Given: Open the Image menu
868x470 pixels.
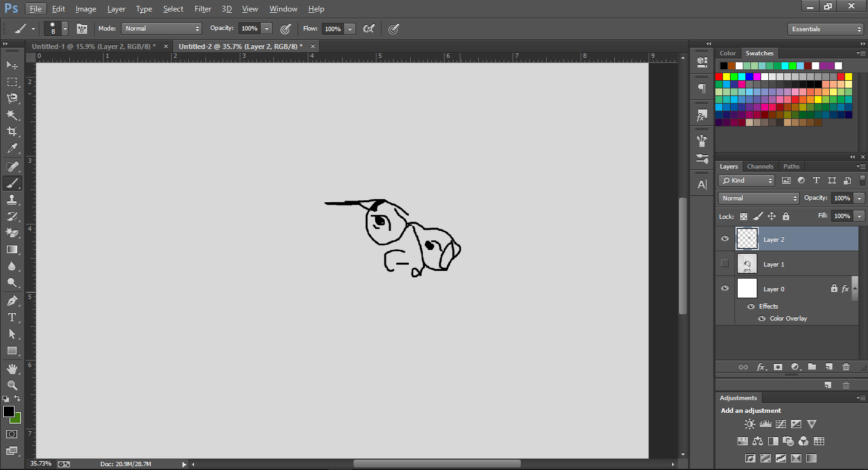Looking at the screenshot, I should point(86,9).
